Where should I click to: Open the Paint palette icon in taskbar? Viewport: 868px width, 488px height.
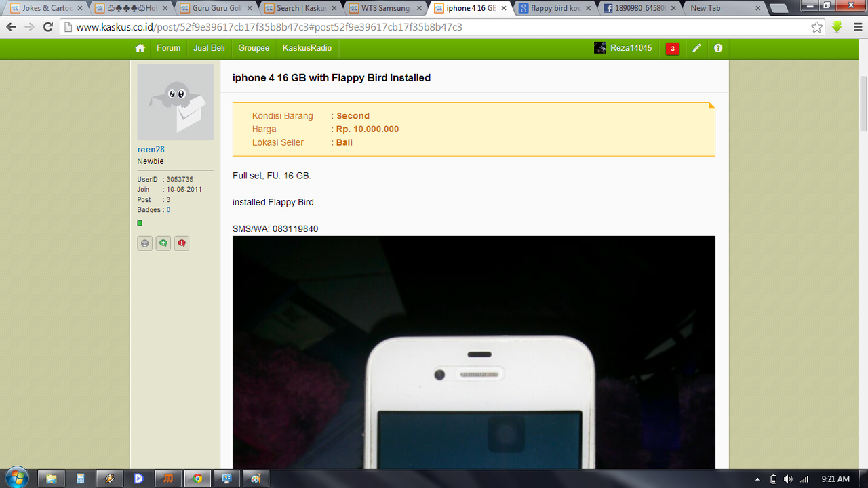tap(256, 479)
